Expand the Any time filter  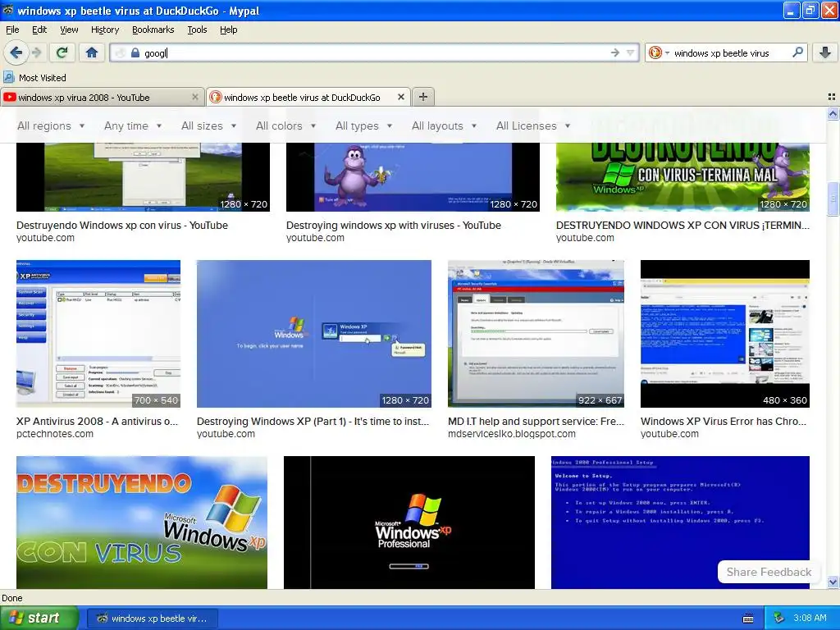133,126
